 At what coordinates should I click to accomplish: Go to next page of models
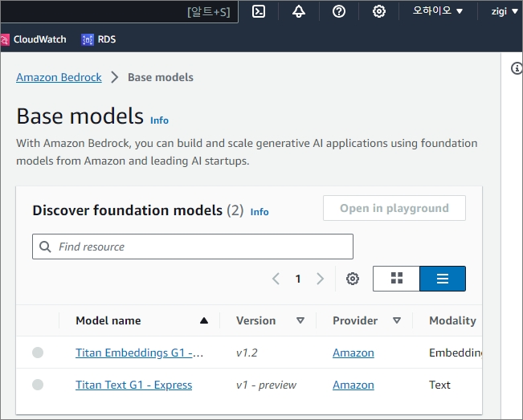click(321, 279)
